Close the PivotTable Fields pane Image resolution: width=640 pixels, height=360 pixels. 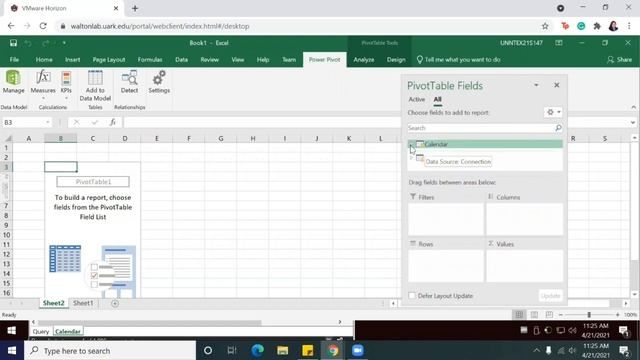557,85
